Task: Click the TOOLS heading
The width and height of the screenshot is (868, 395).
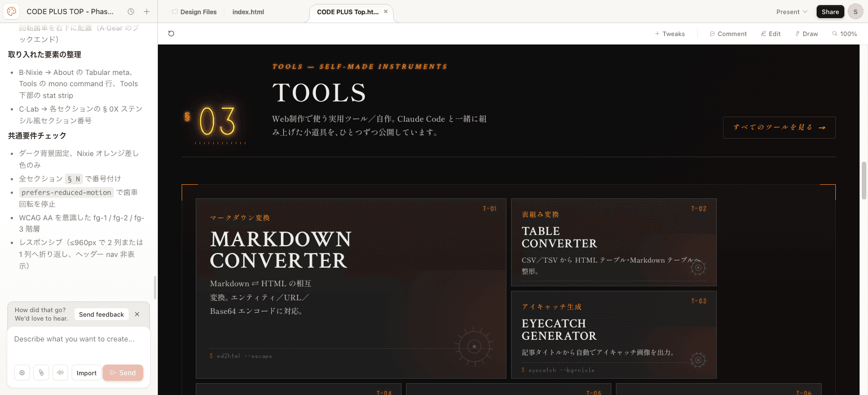Action: [319, 93]
